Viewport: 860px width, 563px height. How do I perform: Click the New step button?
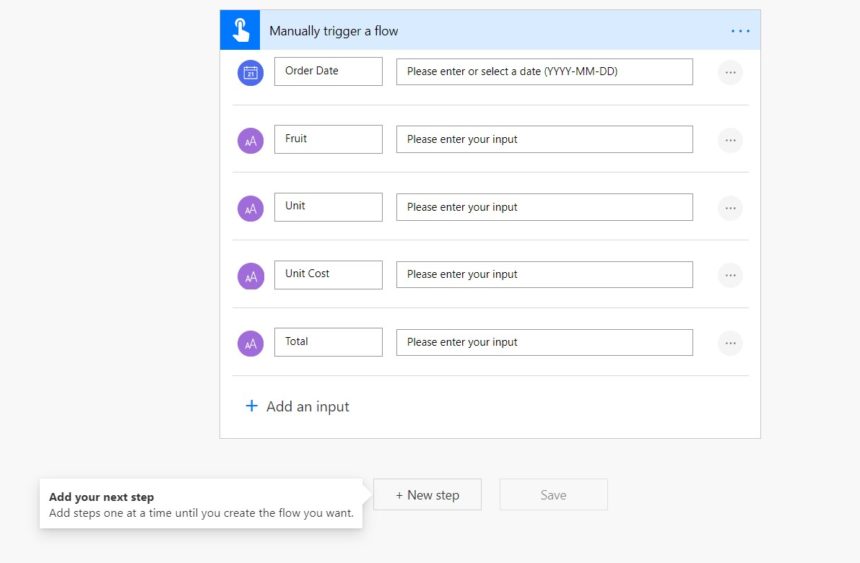pyautogui.click(x=427, y=495)
